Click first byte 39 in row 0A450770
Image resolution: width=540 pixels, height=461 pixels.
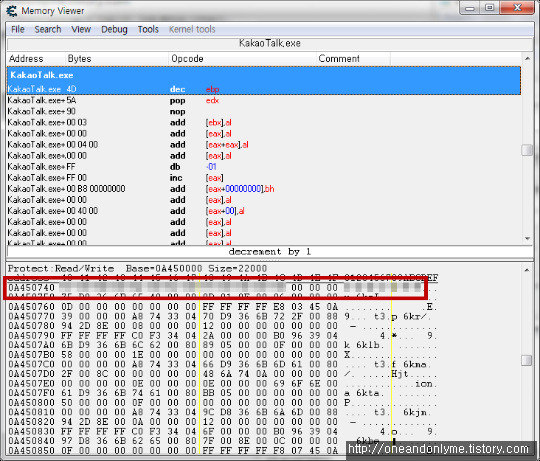[66, 316]
